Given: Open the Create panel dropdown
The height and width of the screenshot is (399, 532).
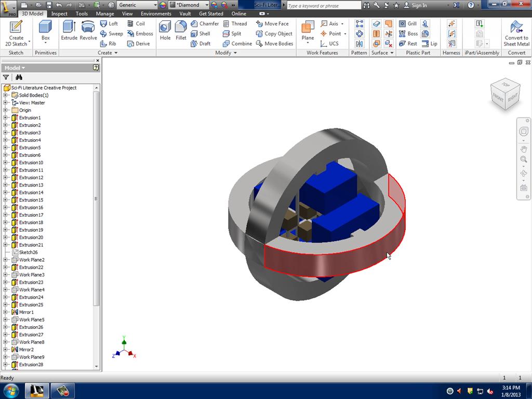Looking at the screenshot, I should tap(108, 52).
